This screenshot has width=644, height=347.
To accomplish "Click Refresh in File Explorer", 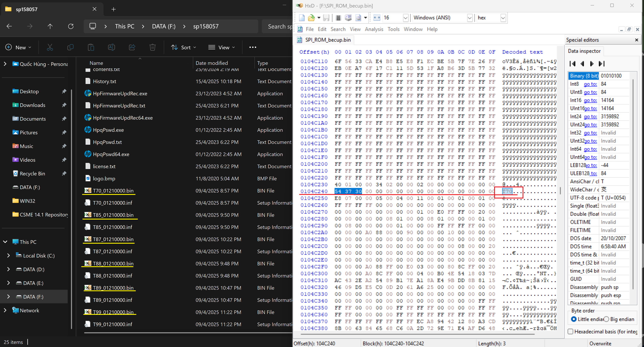I will (x=71, y=26).
